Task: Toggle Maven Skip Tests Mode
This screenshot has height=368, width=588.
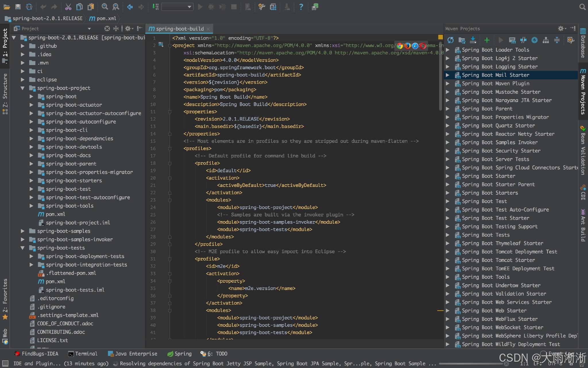Action: pos(534,40)
